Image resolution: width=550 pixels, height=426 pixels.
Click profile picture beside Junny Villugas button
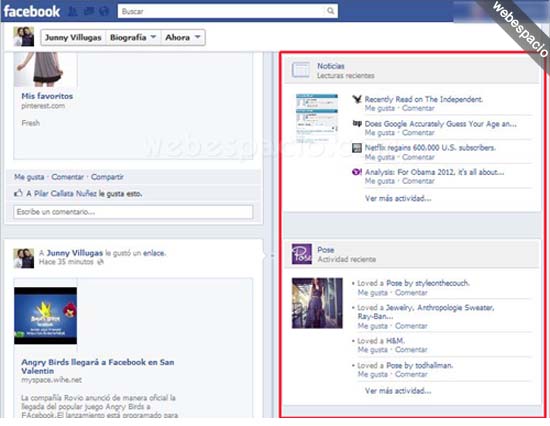24,36
